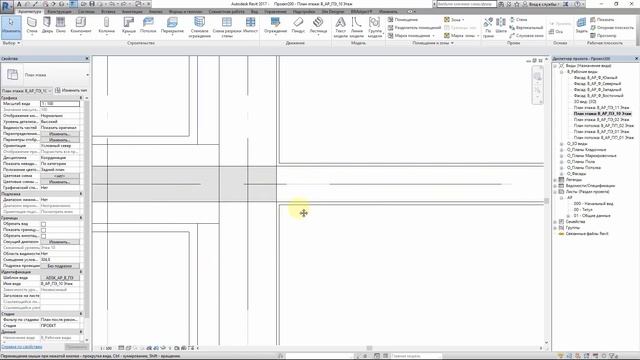
Task: Expand the O_3D views tree node
Action: 562,144
